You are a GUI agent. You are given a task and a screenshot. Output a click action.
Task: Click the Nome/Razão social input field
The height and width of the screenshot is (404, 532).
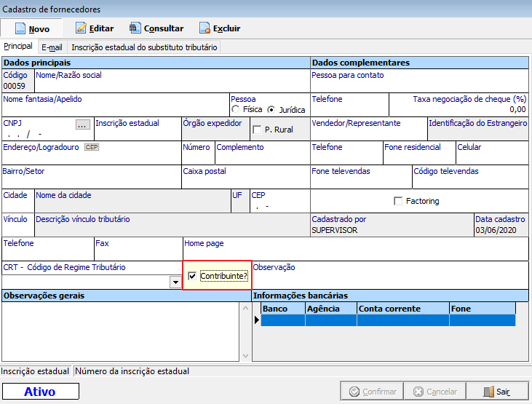pos(172,85)
